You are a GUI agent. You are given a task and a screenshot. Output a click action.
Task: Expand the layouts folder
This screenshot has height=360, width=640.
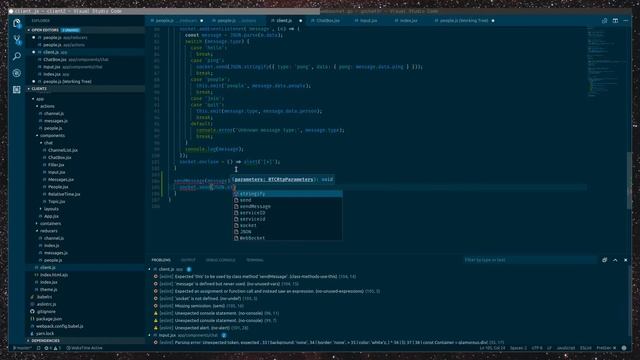pyautogui.click(x=41, y=209)
